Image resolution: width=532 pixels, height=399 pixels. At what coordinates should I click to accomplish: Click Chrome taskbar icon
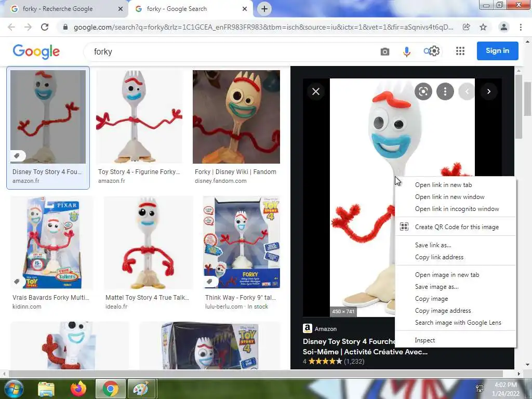point(110,389)
